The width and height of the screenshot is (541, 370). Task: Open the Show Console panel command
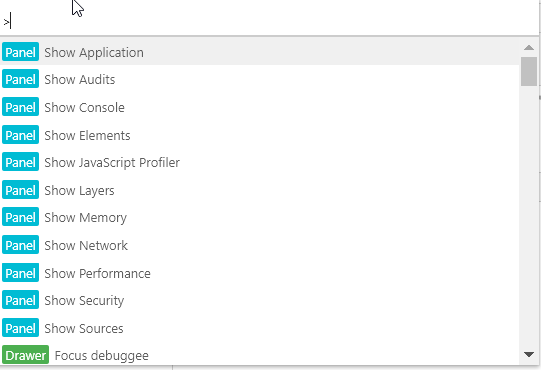tap(259, 107)
